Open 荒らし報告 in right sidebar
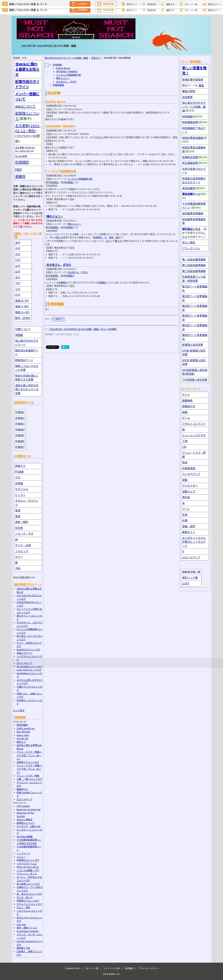 pyautogui.click(x=188, y=242)
